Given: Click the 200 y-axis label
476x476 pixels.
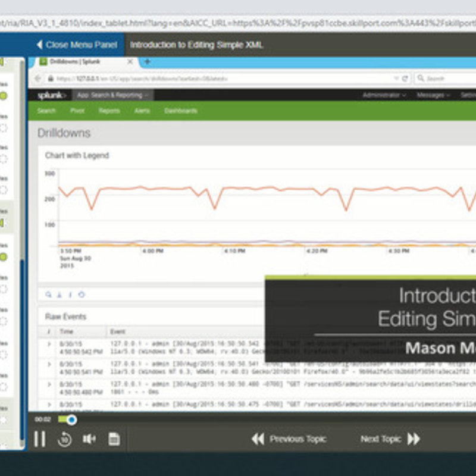Looking at the screenshot, I should click(x=50, y=199).
